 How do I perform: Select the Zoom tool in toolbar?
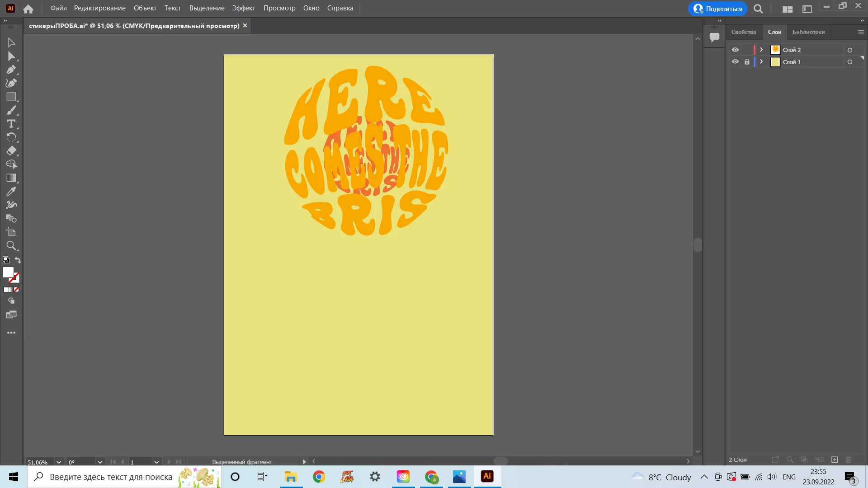[11, 246]
